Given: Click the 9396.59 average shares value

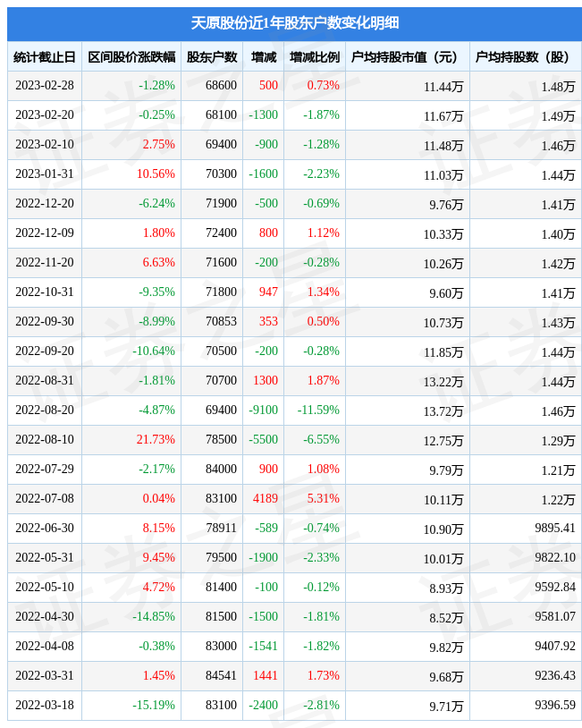Looking at the screenshot, I should click(555, 706).
